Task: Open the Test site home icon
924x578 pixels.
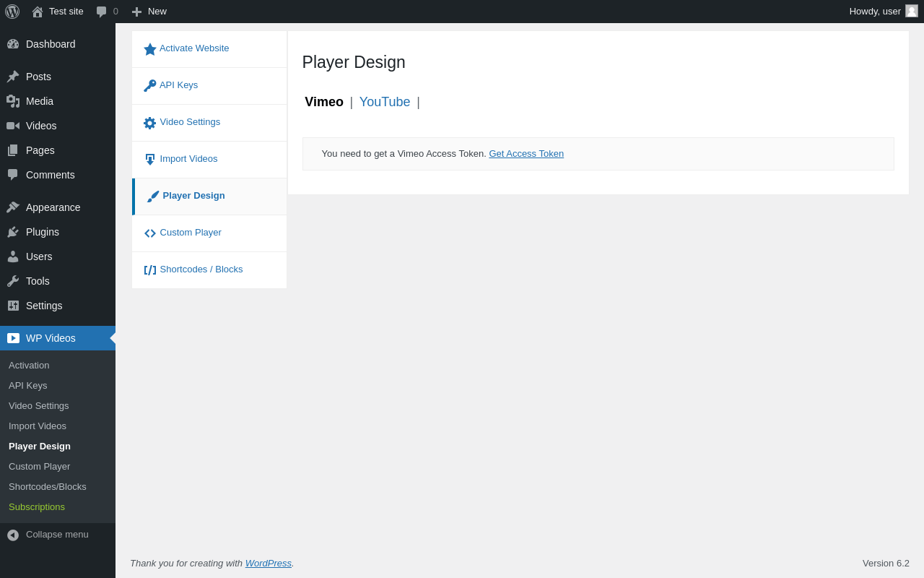Action: [38, 12]
